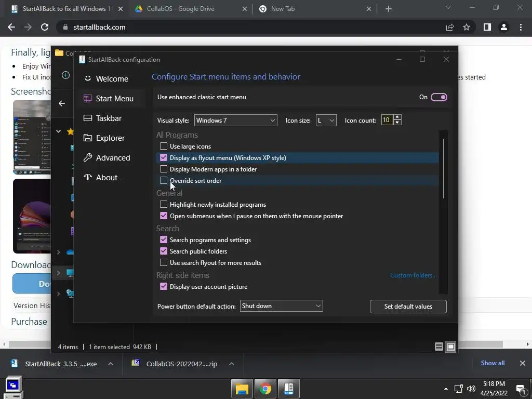Increase icon count with up arrow
Screen dimensions: 532x399
pos(397,117)
